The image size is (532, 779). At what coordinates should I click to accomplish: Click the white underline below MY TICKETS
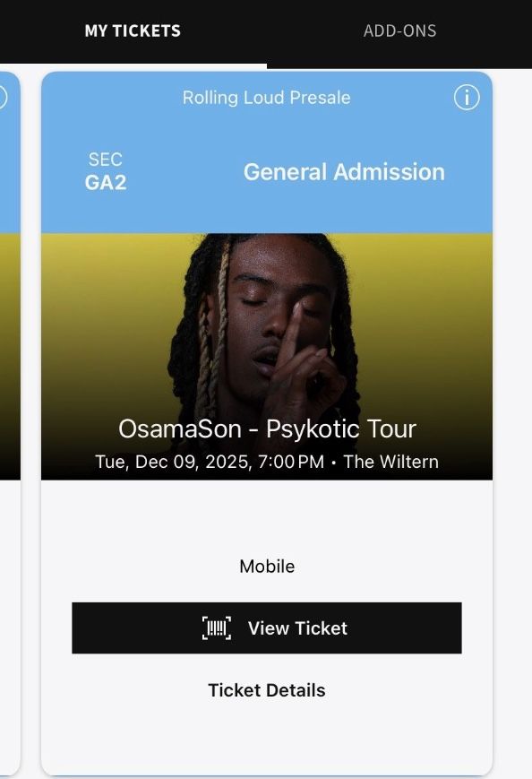(x=133, y=65)
